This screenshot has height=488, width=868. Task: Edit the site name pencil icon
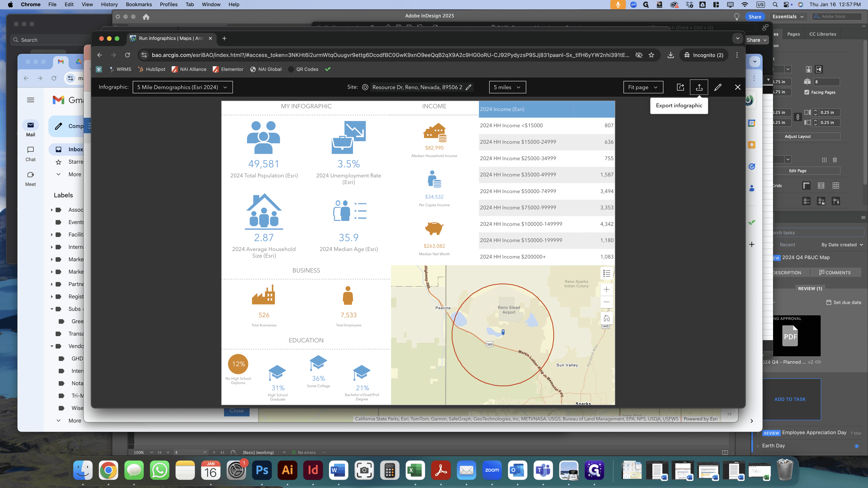(x=468, y=87)
